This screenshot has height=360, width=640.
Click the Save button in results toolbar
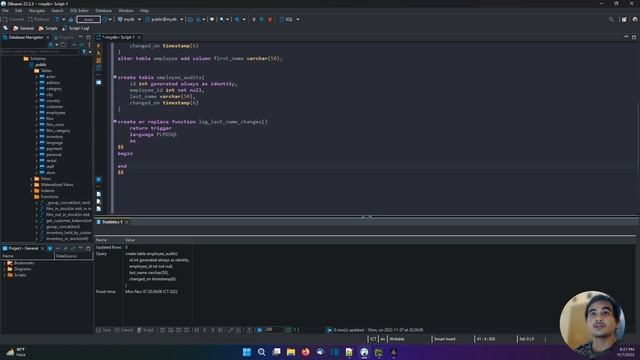[103, 330]
